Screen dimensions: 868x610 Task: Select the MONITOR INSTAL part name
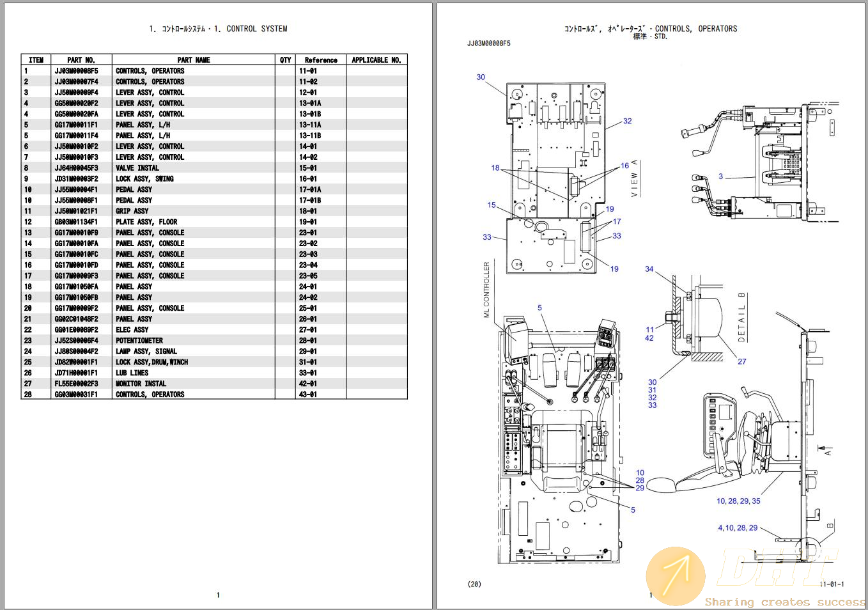click(x=141, y=384)
